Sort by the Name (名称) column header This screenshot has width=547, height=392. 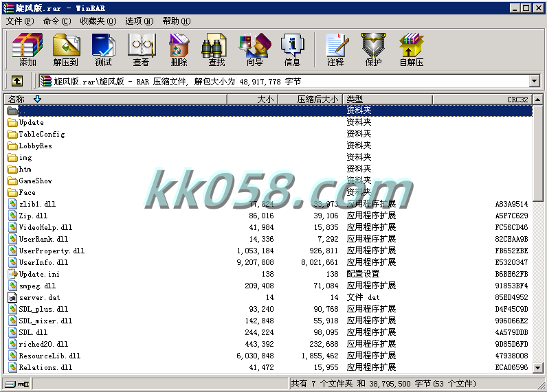coord(115,100)
